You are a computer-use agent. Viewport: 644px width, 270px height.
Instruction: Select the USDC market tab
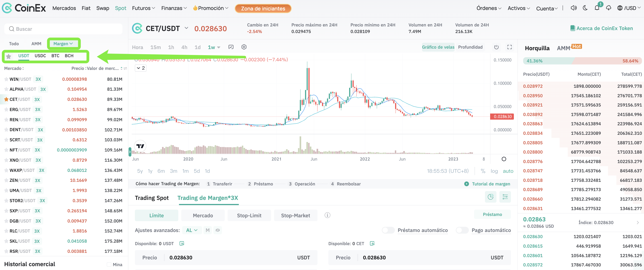pos(40,56)
